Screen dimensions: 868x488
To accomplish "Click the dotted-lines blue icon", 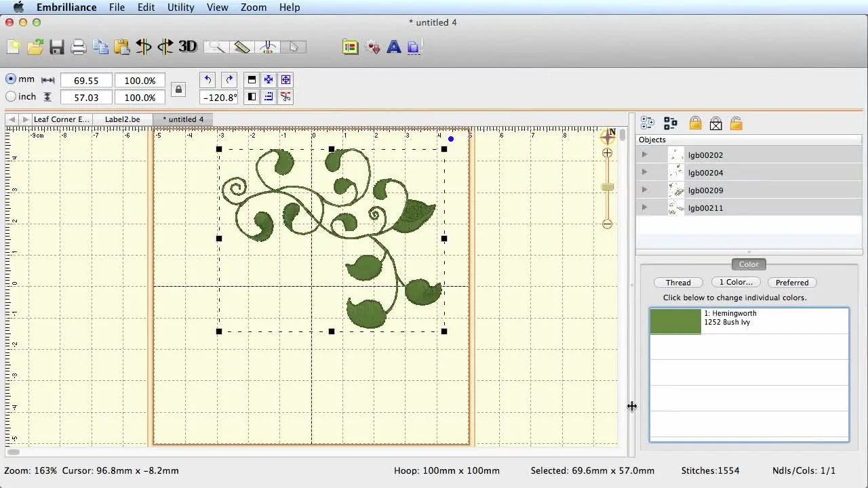I will pyautogui.click(x=269, y=97).
